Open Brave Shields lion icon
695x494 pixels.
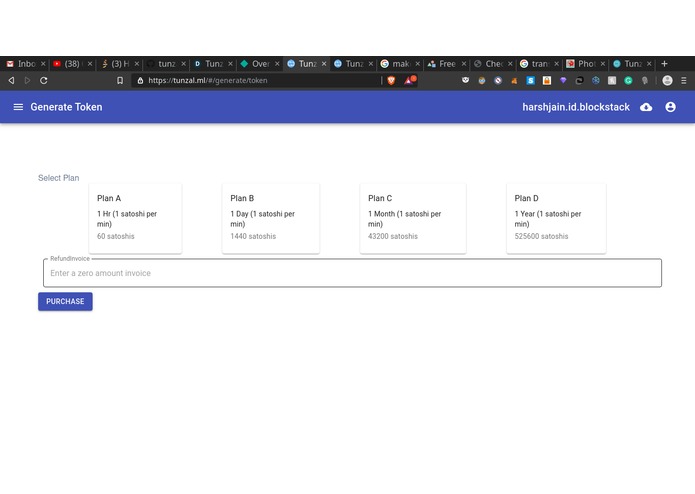point(391,80)
